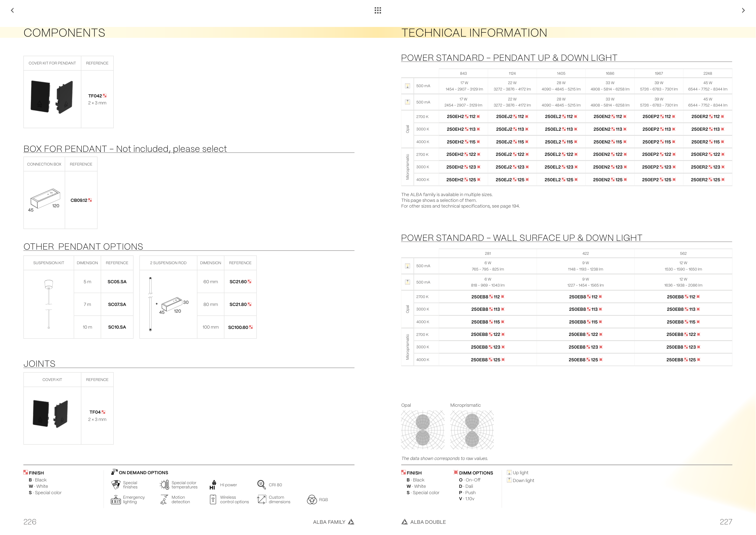Click the Down light legend square
756x535 pixels.
click(x=509, y=480)
